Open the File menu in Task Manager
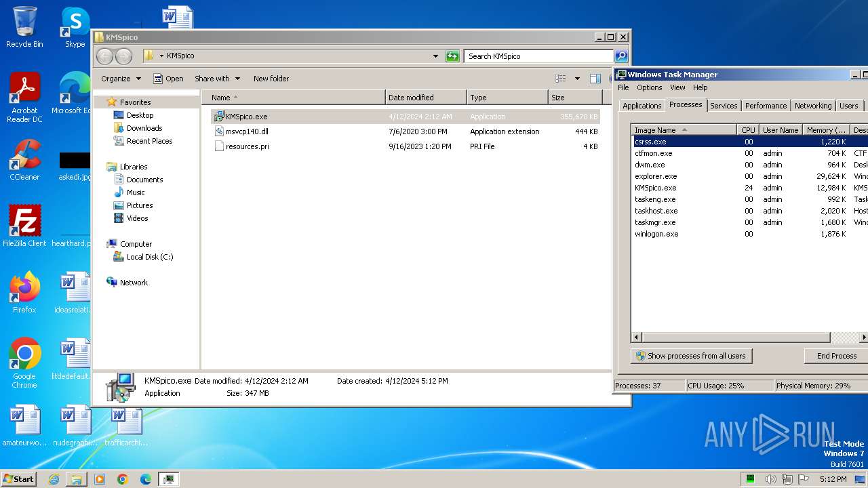 tap(623, 87)
